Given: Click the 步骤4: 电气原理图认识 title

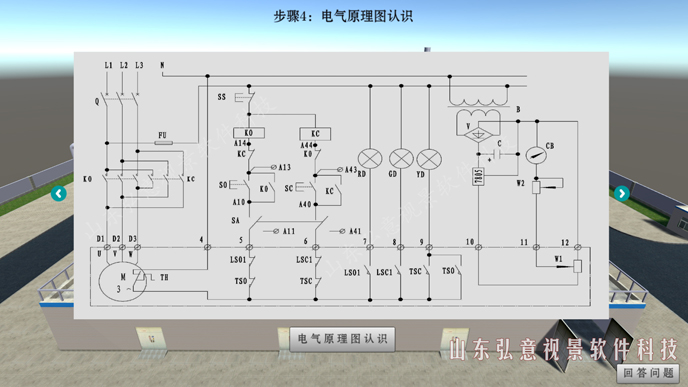Looking at the screenshot, I should coord(343,16).
